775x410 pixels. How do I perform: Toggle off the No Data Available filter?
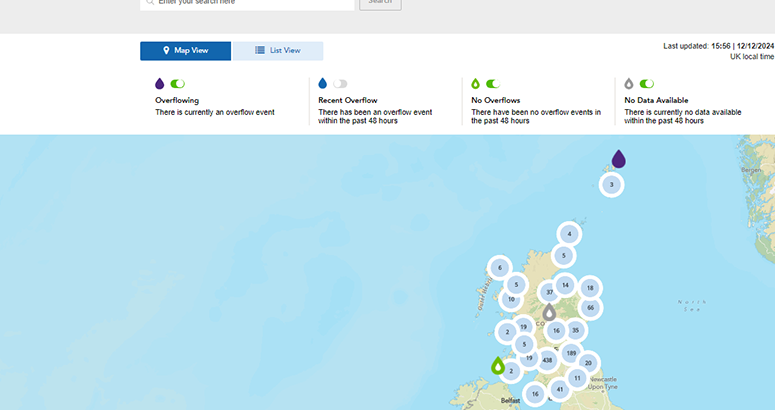pos(646,84)
